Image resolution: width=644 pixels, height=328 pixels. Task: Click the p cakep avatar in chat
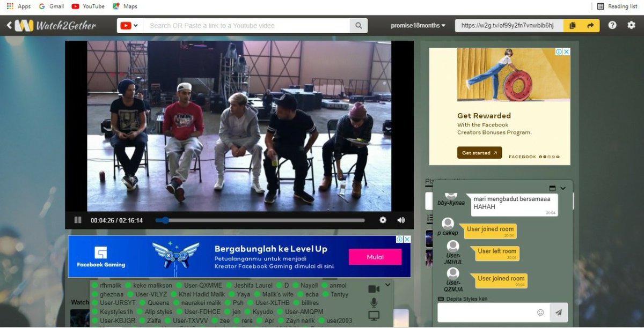pyautogui.click(x=448, y=224)
